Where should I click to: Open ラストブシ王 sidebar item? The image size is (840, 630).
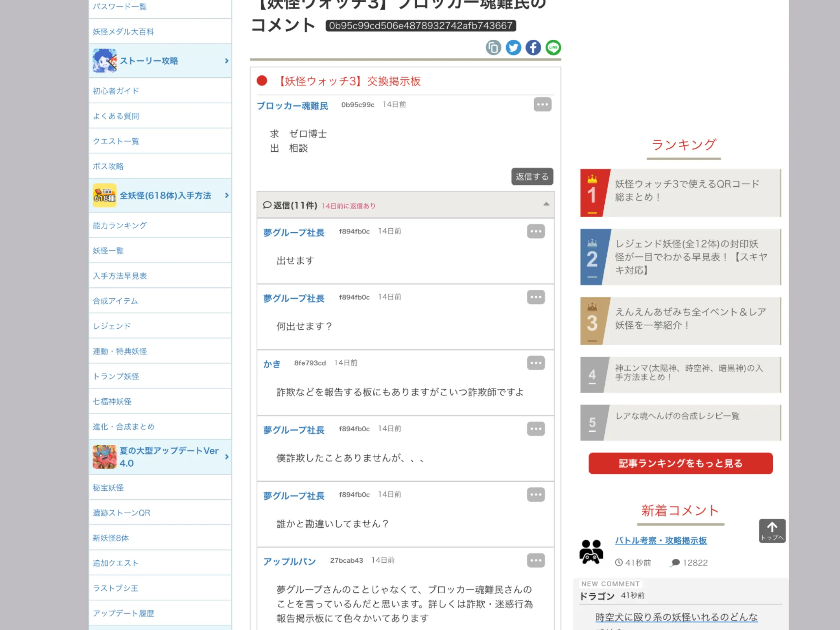click(x=160, y=588)
